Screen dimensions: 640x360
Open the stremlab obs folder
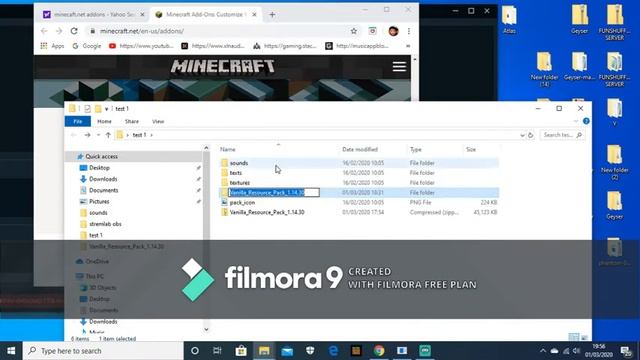pos(105,224)
